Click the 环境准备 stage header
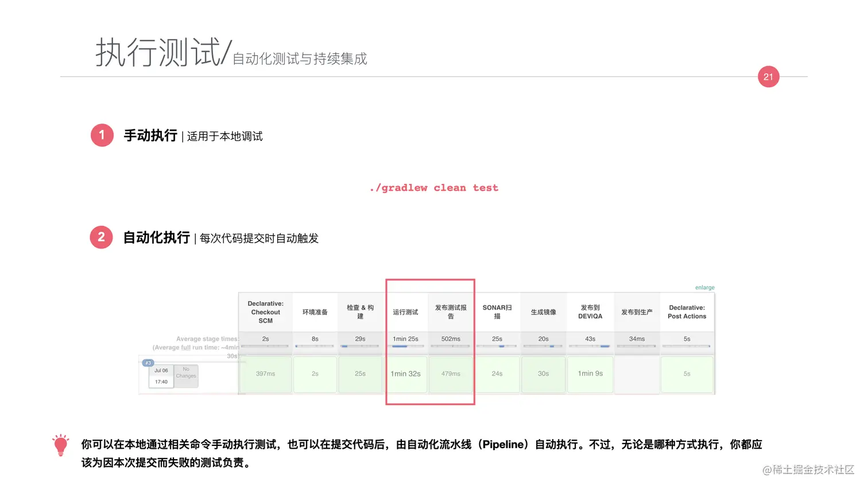Screen dimensions: 868x489 (315, 312)
